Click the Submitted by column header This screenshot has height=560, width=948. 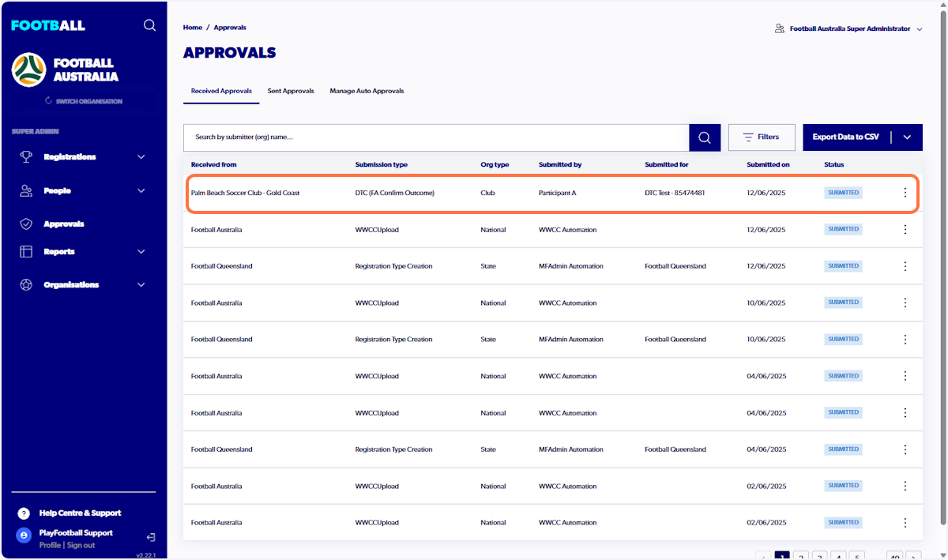[x=560, y=165]
